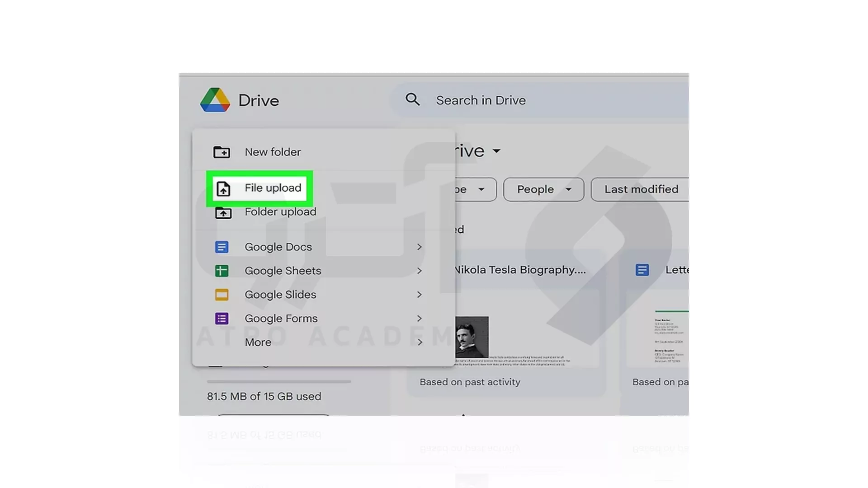Click the Docs icon beside Letter file
868x488 pixels.
coord(642,270)
